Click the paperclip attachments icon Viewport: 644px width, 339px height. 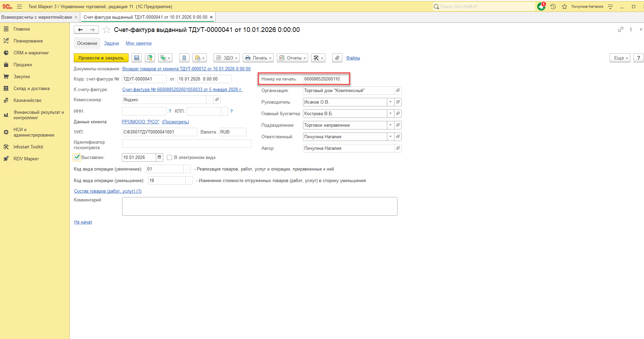coord(337,58)
